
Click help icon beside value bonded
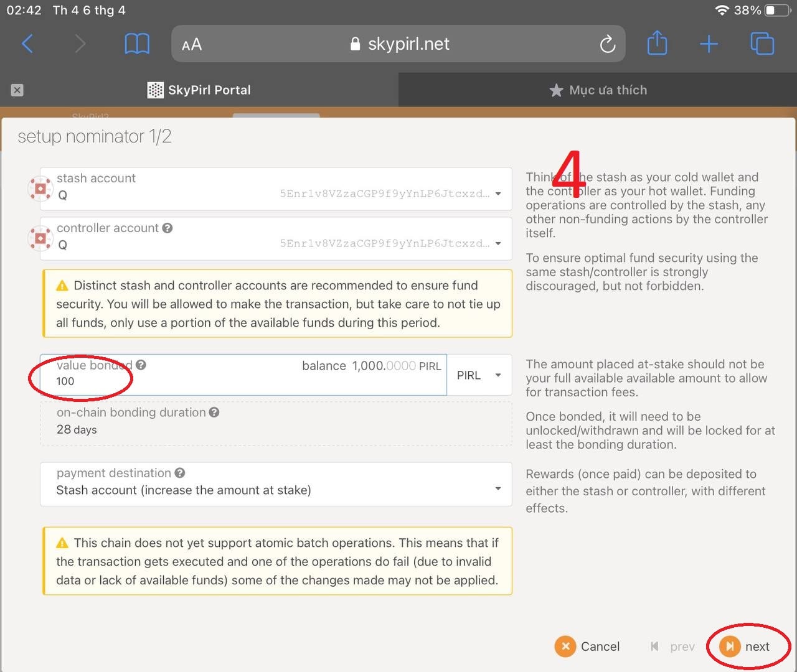pos(141,365)
